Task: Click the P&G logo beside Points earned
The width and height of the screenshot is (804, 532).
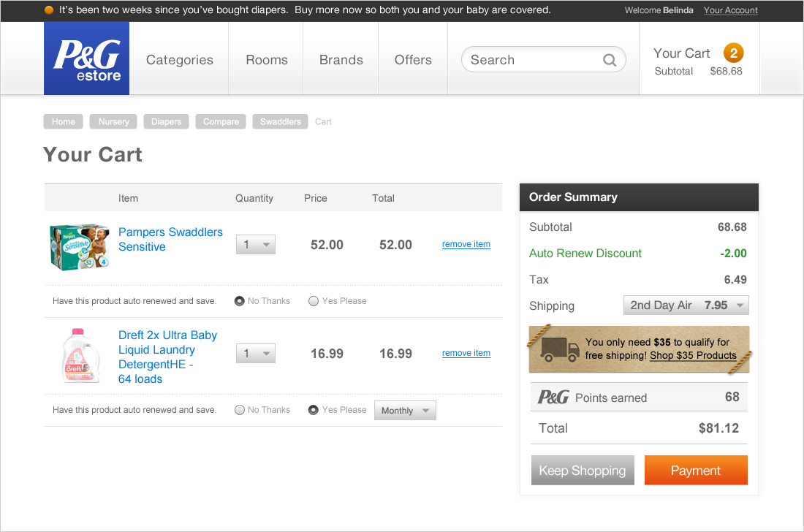Action: coord(553,398)
